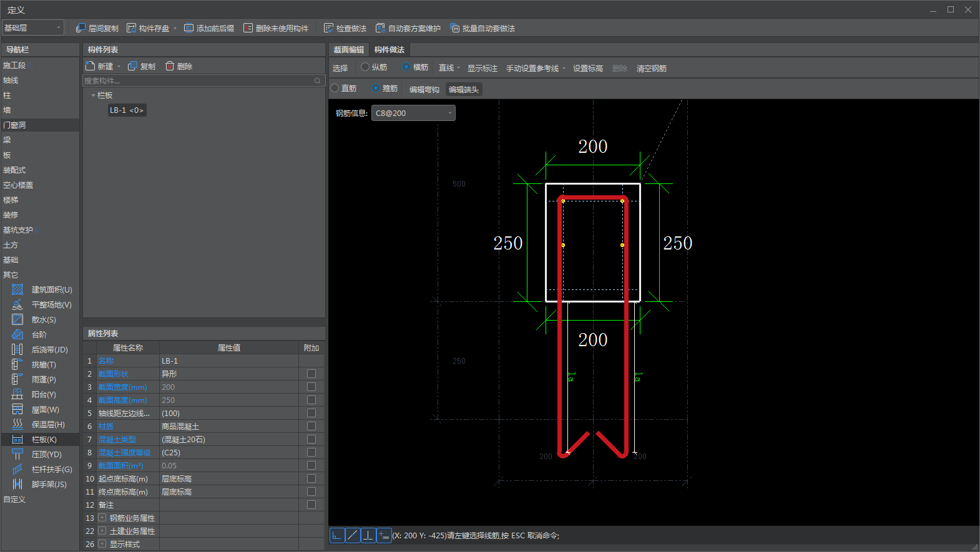Select the 保温层(H) icon
980x552 pixels.
tap(17, 424)
